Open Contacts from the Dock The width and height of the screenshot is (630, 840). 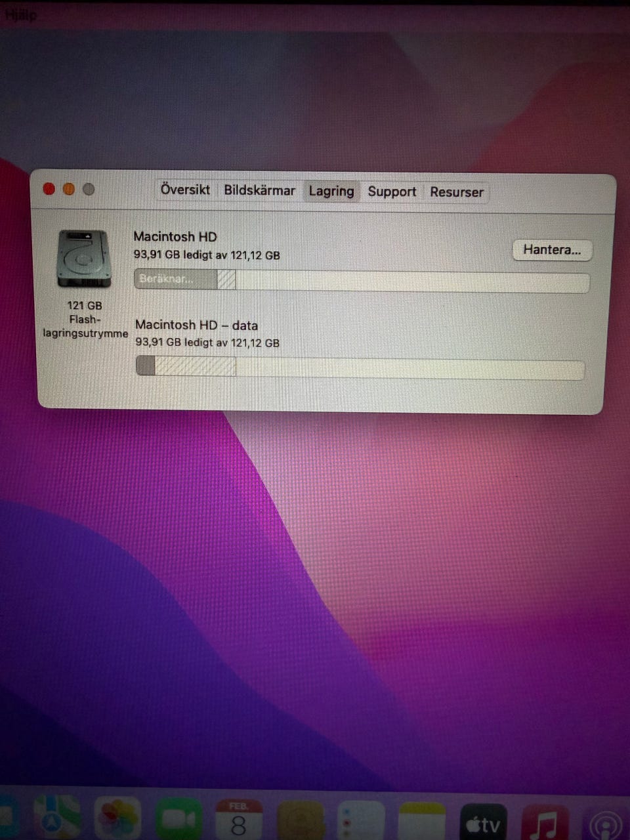point(300,820)
